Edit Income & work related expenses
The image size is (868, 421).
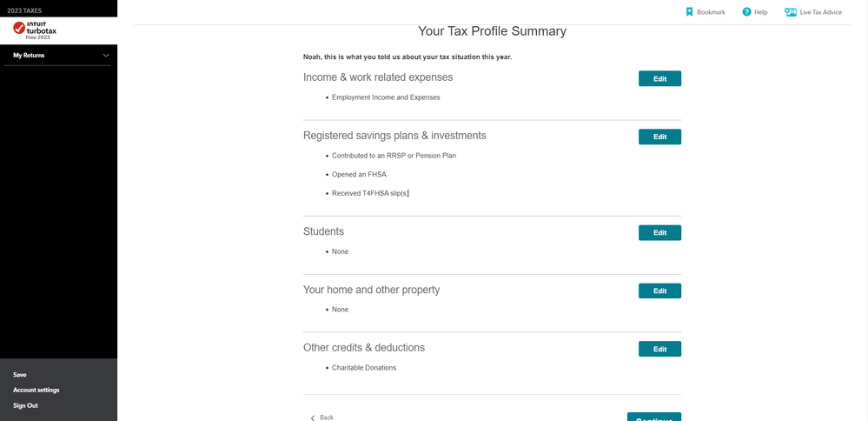pyautogui.click(x=659, y=78)
